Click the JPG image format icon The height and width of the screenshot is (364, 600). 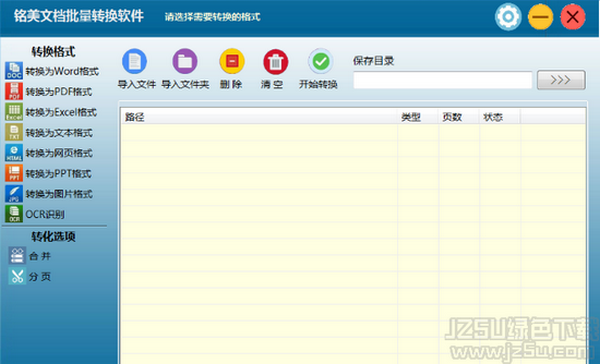(14, 194)
